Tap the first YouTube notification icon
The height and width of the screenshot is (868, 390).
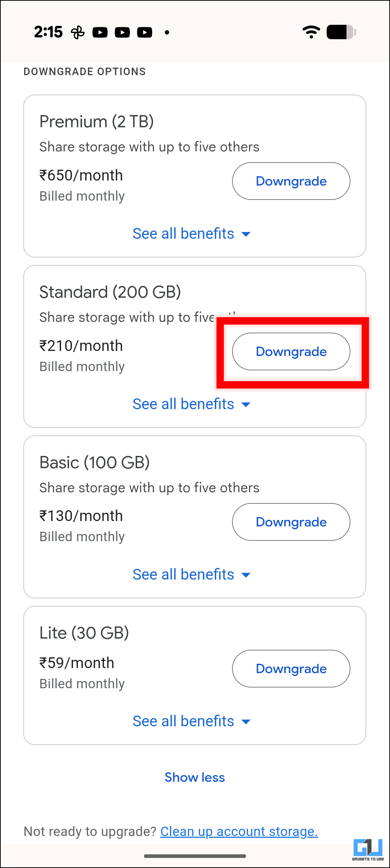100,32
